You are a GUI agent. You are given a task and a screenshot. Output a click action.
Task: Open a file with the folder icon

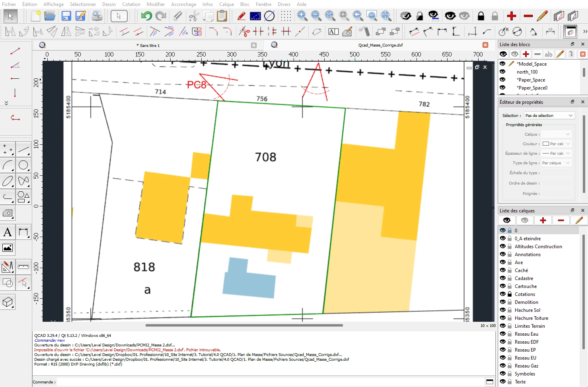pyautogui.click(x=50, y=16)
